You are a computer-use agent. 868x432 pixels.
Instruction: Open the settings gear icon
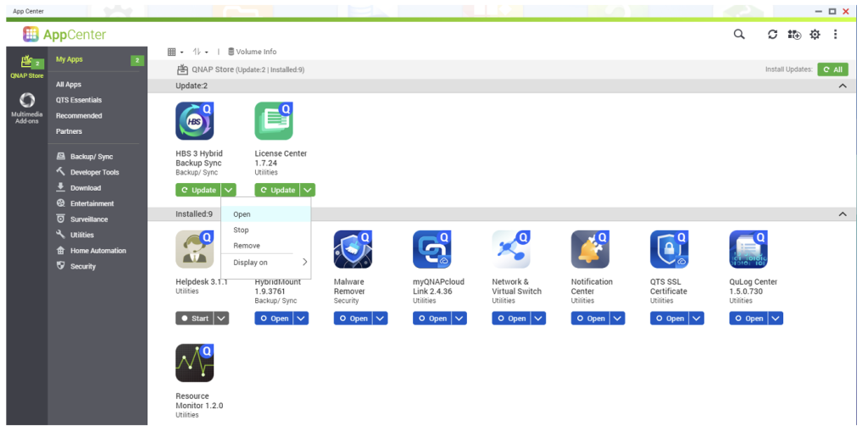pyautogui.click(x=815, y=34)
